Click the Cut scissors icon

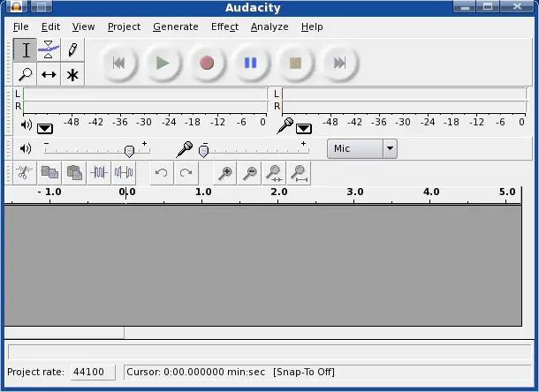point(25,173)
